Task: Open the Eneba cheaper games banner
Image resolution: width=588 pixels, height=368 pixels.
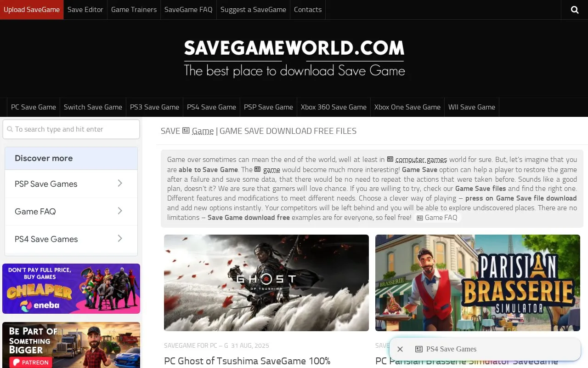Action: click(71, 288)
